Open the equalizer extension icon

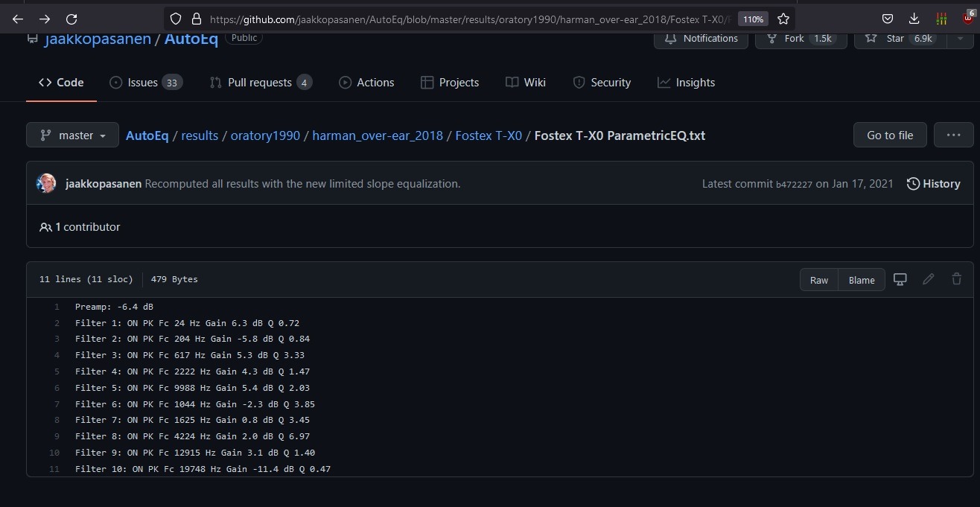click(941, 19)
